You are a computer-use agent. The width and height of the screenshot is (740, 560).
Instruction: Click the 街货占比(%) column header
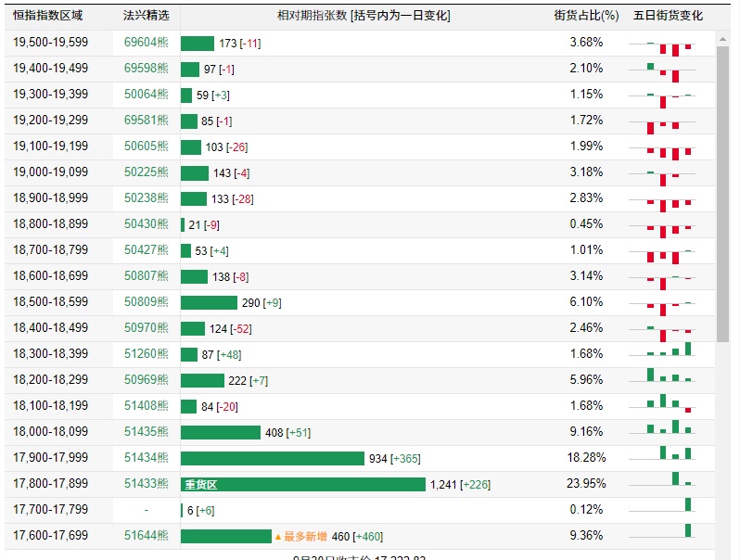pyautogui.click(x=586, y=16)
